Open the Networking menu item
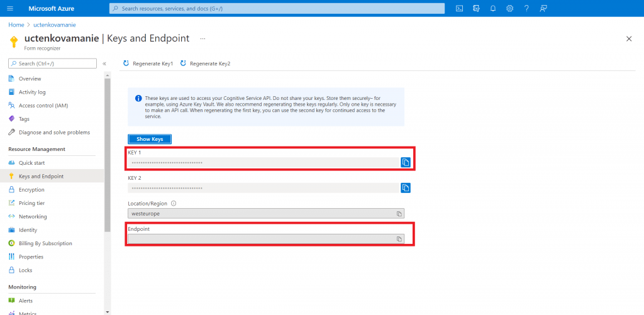644x315 pixels. (33, 216)
